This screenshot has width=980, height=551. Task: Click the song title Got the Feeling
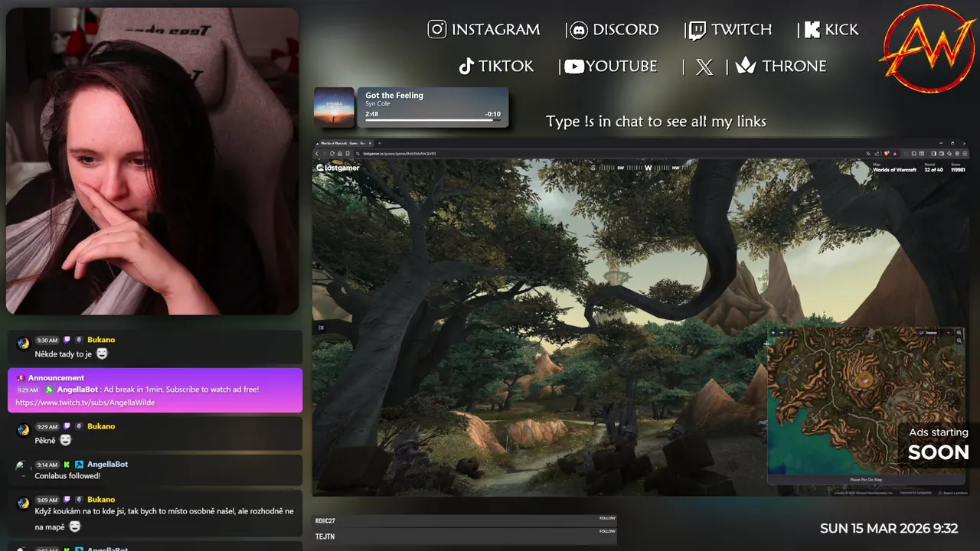pos(394,96)
